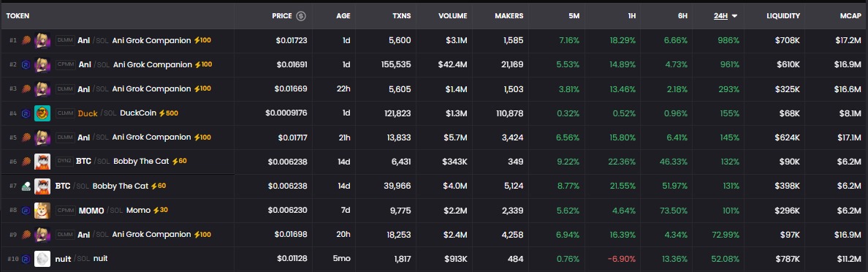Viewport: 868px width, 272px height.
Task: Sort by the 1H change column header
Action: click(631, 16)
